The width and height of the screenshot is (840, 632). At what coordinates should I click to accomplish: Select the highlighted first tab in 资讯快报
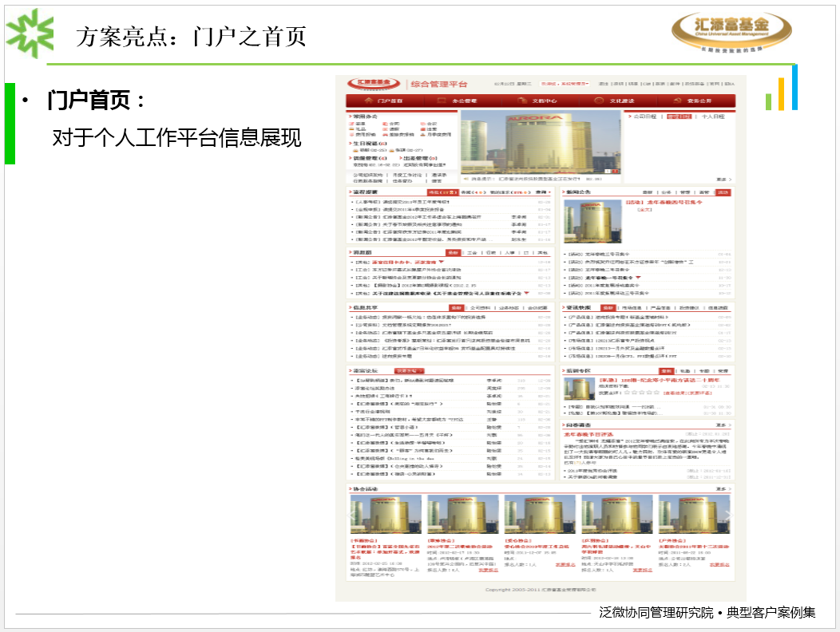(x=608, y=308)
